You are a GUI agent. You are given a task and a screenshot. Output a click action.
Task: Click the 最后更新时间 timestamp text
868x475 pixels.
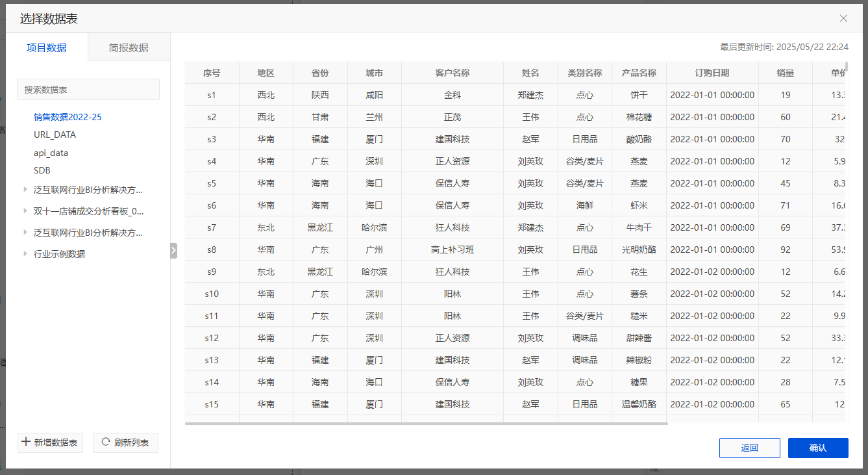[x=784, y=47]
